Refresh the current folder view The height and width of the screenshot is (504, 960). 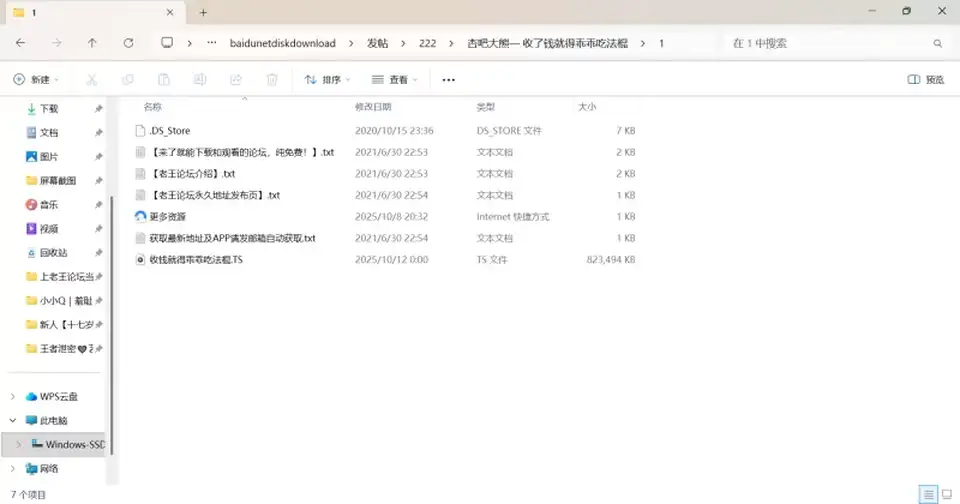128,43
